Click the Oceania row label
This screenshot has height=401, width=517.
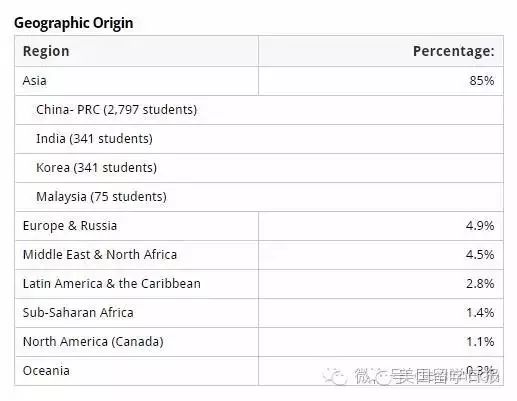[46, 371]
